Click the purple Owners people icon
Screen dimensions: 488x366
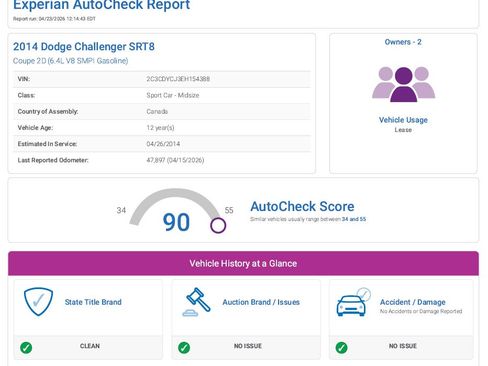(403, 84)
